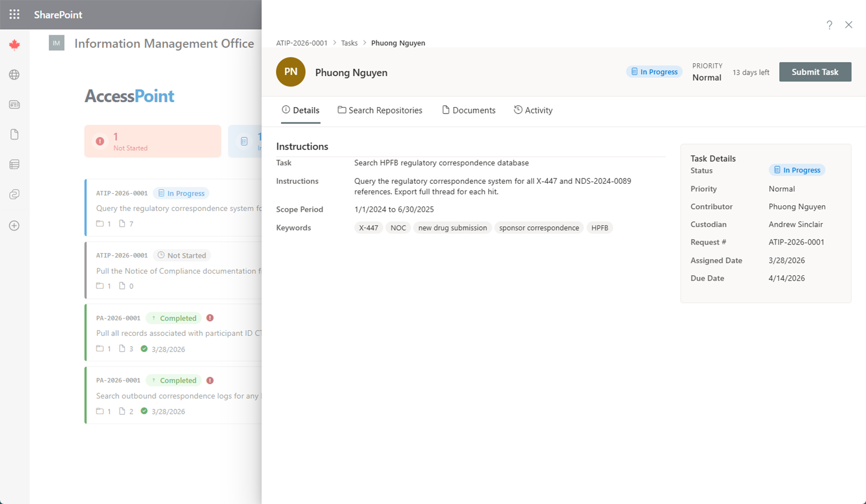
Task: Click the document icon in the left sidebar
Action: 14,134
